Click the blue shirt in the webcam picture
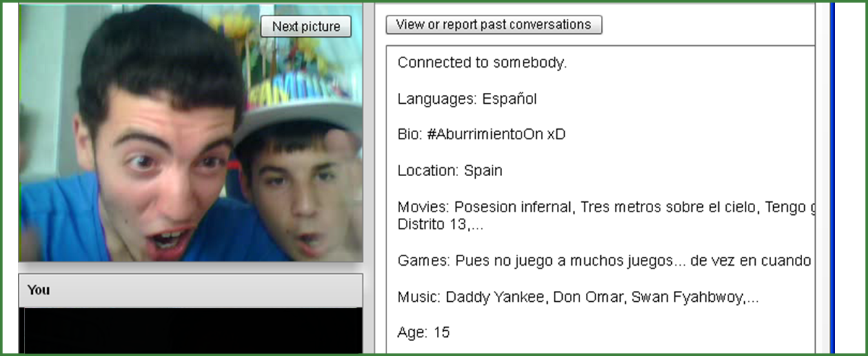The height and width of the screenshot is (356, 868). (71, 219)
